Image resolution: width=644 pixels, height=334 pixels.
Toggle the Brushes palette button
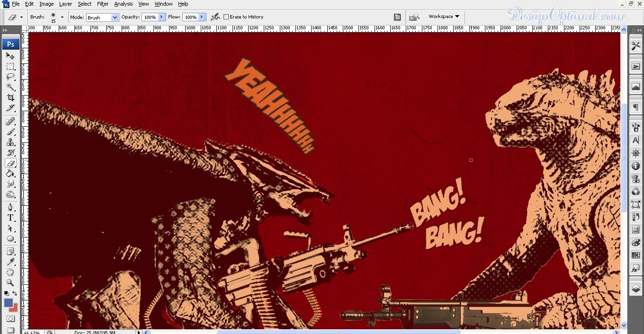(397, 17)
